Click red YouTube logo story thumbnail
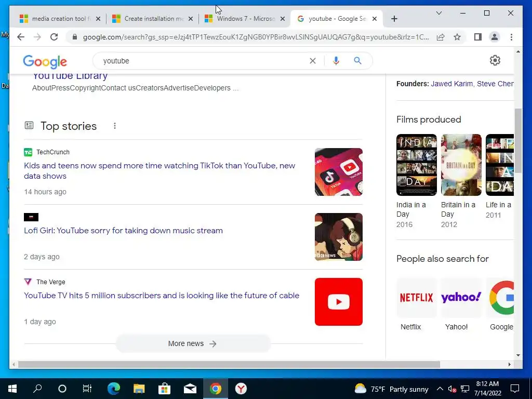This screenshot has width=532, height=399. point(339,302)
